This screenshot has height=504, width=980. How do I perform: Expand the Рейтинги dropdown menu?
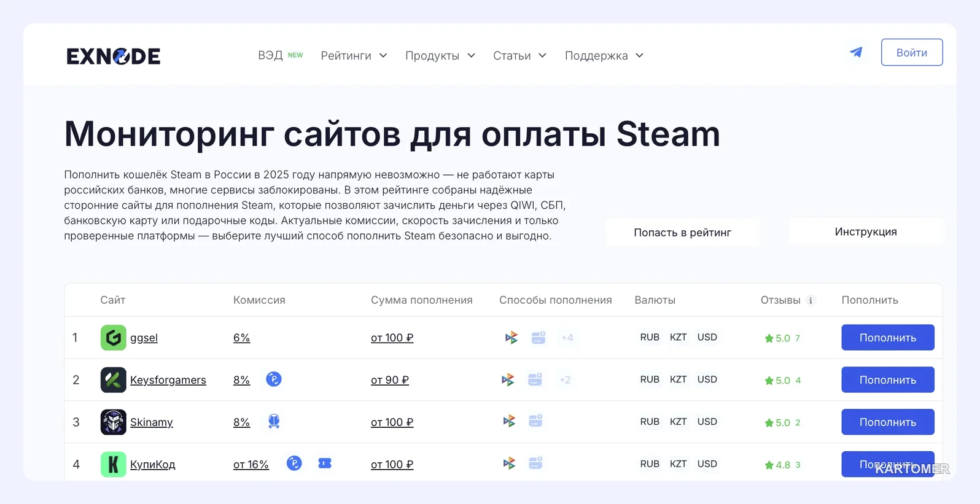[354, 56]
